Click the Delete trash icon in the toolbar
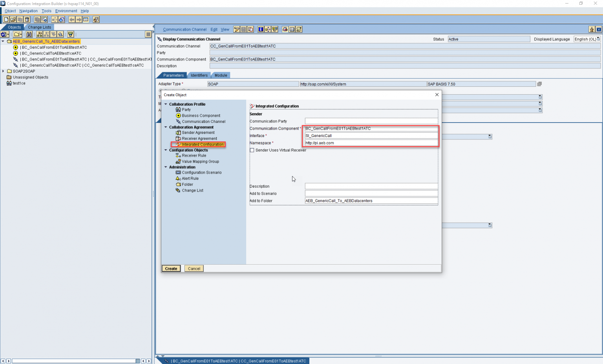This screenshot has width=603, height=364. pyautogui.click(x=26, y=19)
